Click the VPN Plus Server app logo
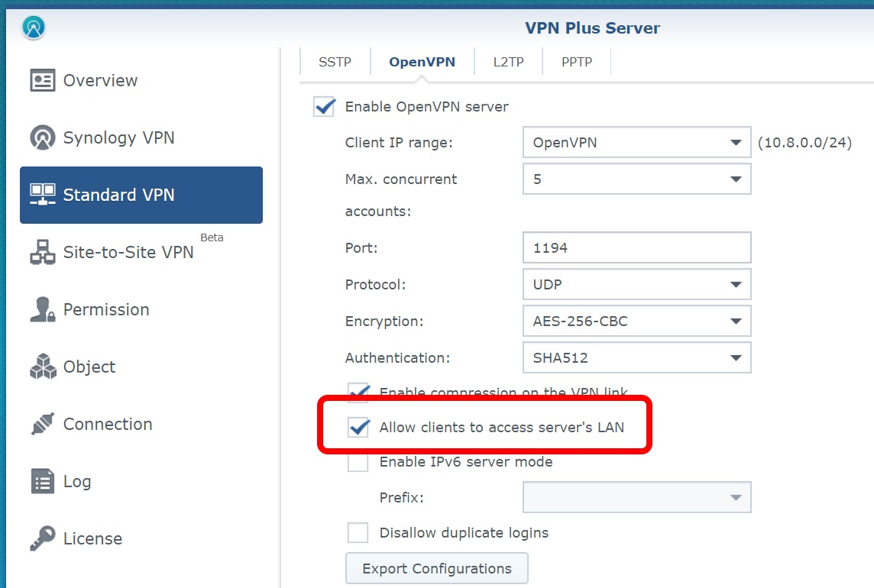874x588 pixels. 34,27
